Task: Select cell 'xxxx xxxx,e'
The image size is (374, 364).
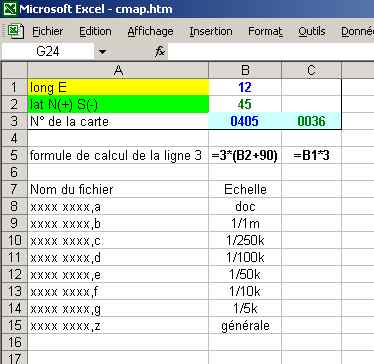Action: pos(118,274)
